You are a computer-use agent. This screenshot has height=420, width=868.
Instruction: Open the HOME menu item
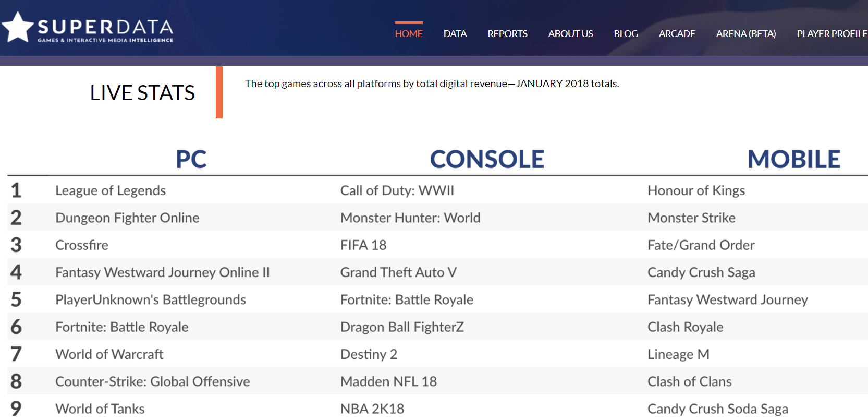[x=409, y=33]
